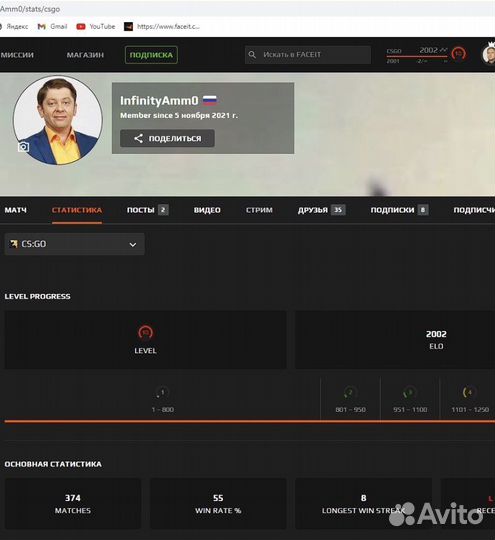Image resolution: width=495 pixels, height=540 pixels.
Task: Click the Member since 5 ноября 2021 text
Action: coord(179,115)
